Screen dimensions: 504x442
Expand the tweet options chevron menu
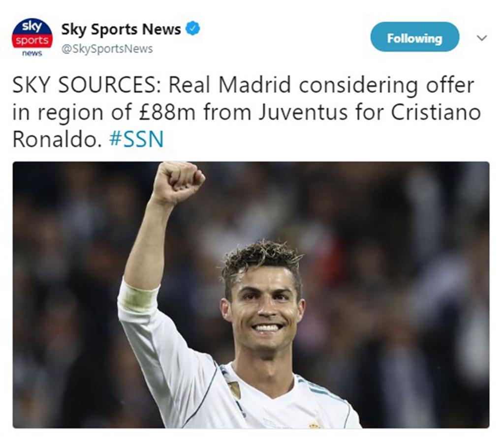pyautogui.click(x=481, y=38)
